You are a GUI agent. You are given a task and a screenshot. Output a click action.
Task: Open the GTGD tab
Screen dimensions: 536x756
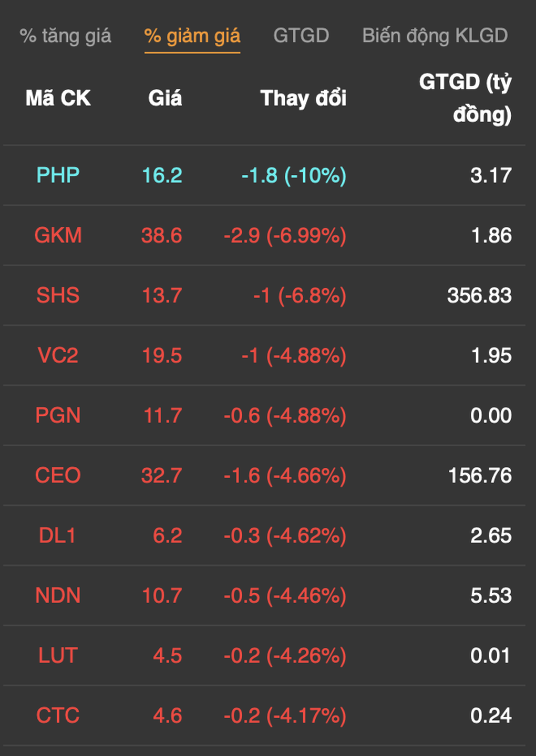301,36
